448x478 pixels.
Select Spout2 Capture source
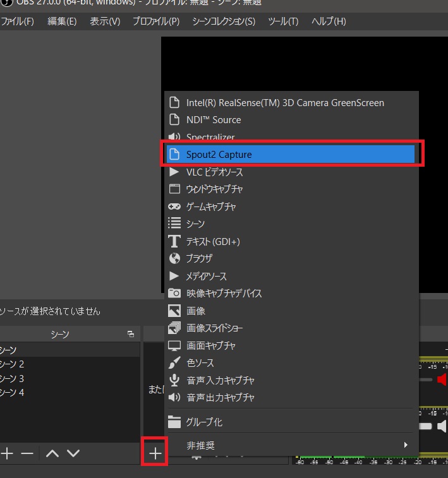(x=291, y=154)
